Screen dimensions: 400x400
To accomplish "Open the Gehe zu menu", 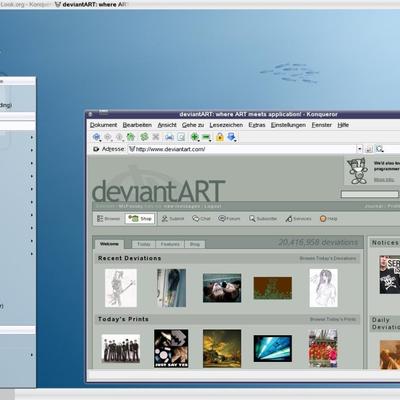I will tap(193, 125).
